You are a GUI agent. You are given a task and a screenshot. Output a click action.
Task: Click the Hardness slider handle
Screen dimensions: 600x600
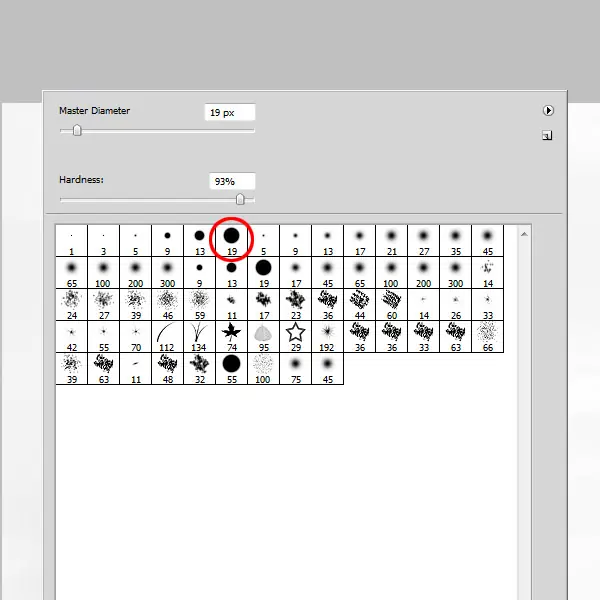(x=240, y=199)
